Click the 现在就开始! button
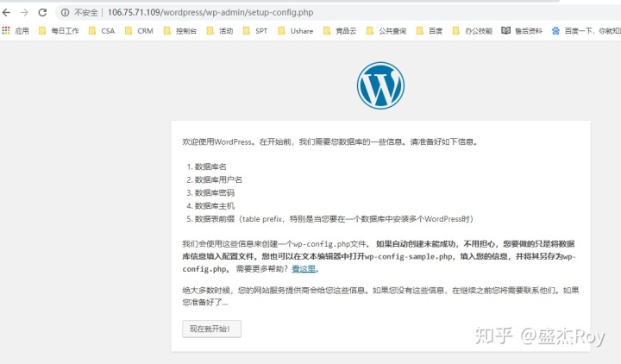This screenshot has width=621, height=364. click(211, 329)
